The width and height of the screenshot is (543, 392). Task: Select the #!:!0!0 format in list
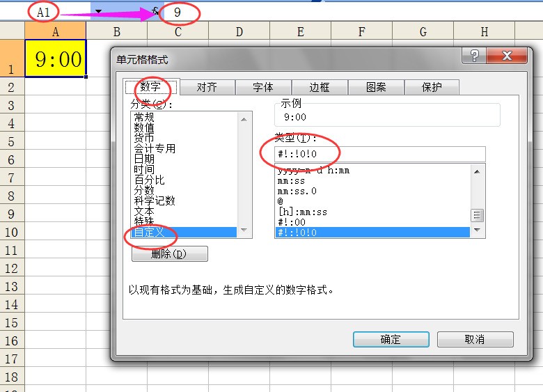tap(372, 233)
